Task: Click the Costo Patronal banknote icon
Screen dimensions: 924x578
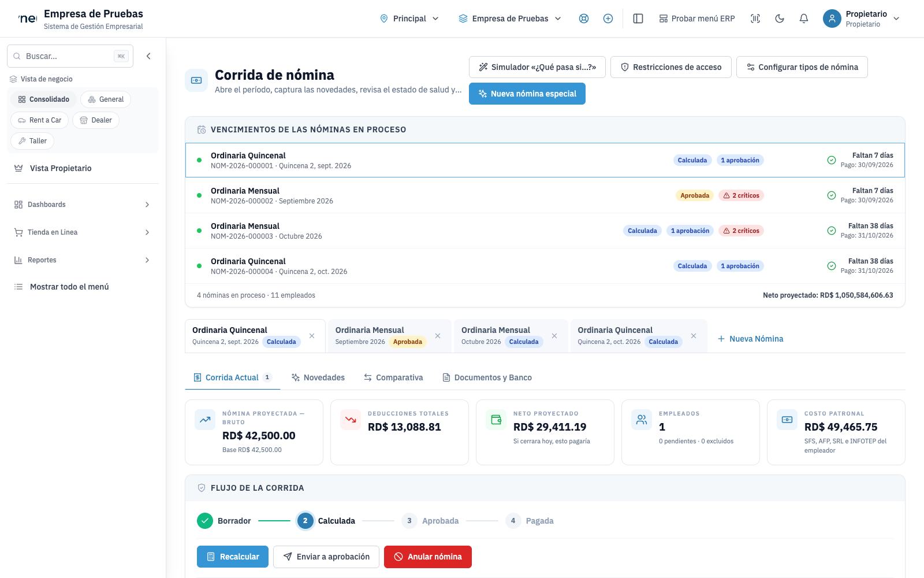Action: 787,420
